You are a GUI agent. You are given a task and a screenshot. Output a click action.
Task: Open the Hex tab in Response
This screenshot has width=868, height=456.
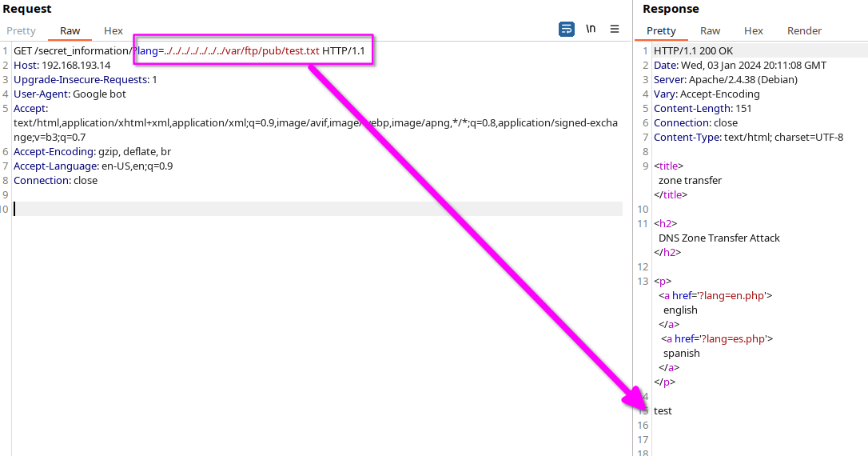(x=754, y=31)
